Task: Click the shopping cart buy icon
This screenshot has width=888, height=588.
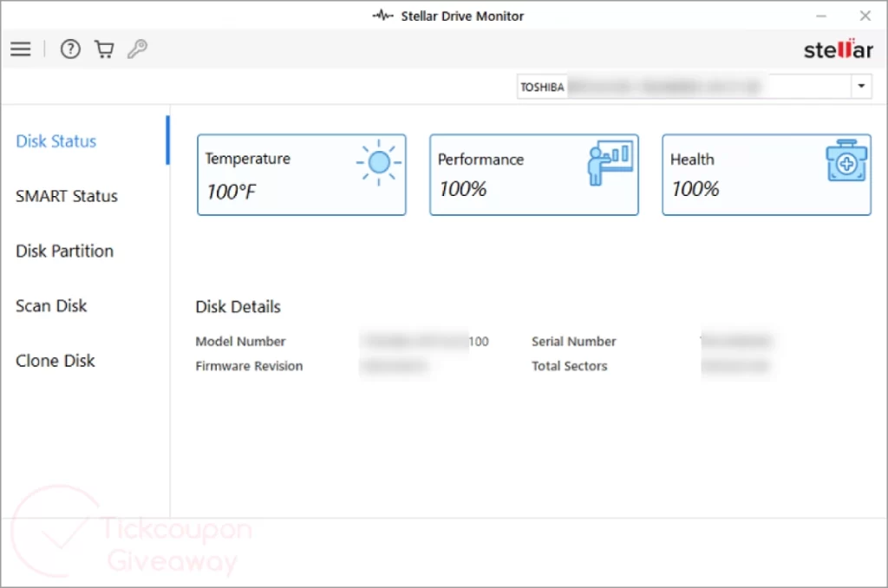Action: pyautogui.click(x=104, y=49)
